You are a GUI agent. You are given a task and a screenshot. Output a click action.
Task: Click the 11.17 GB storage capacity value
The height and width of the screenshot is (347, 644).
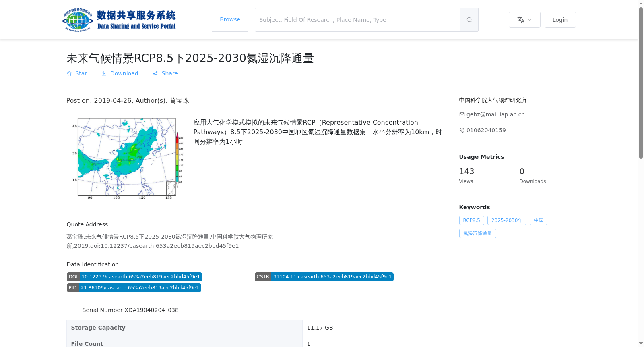(320, 328)
